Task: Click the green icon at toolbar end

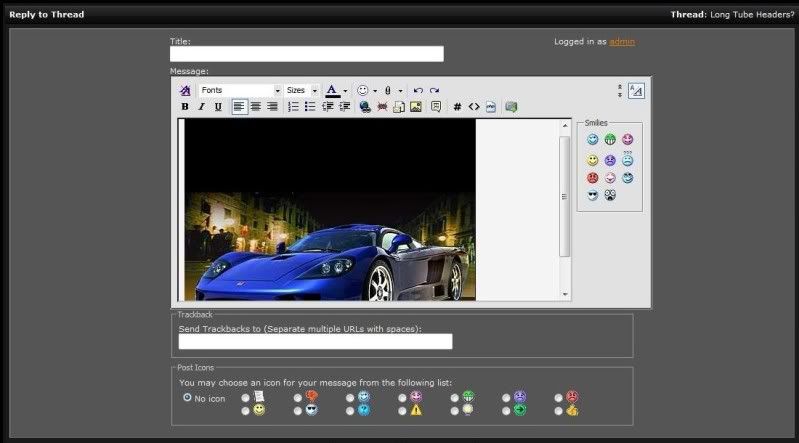Action: pos(511,107)
